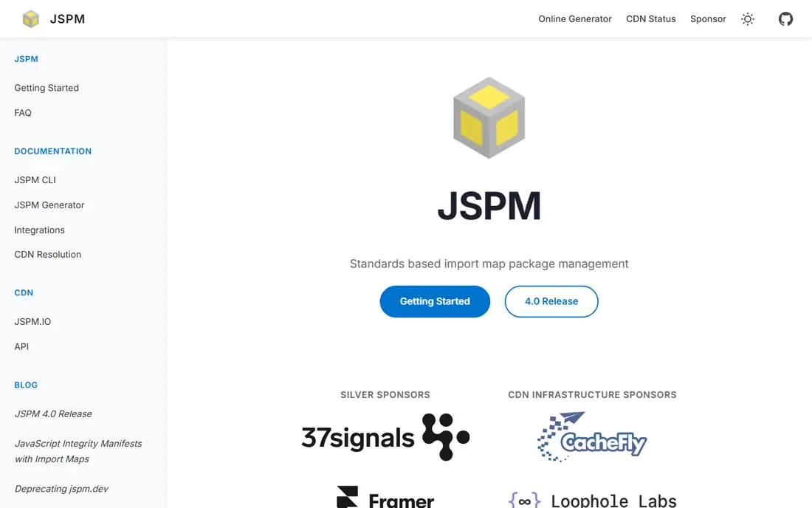Image resolution: width=812 pixels, height=508 pixels.
Task: Toggle the light/dark theme sun icon
Action: tap(747, 19)
